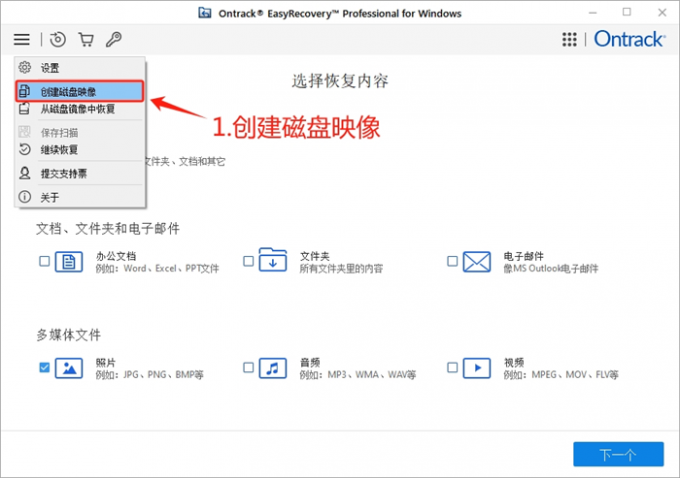Close the EasyRecovery window
The width and height of the screenshot is (680, 478).
click(x=662, y=13)
